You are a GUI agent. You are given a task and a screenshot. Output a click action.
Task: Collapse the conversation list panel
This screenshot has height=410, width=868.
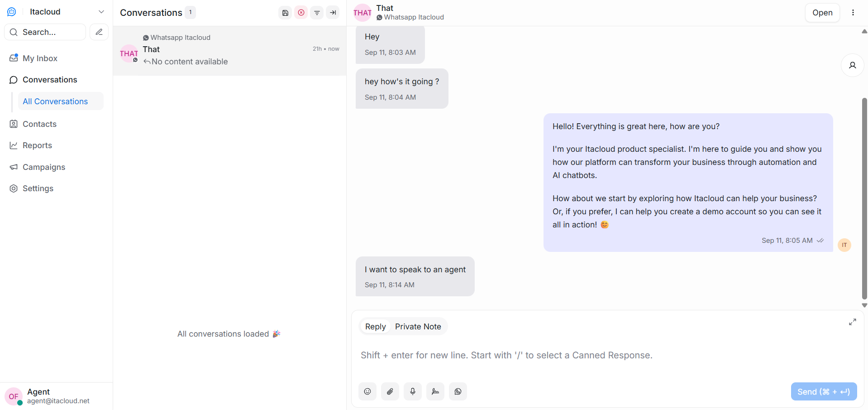(x=333, y=13)
